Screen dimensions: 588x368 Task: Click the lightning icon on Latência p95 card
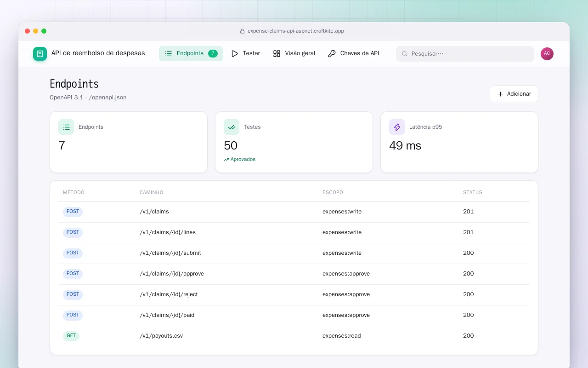397,127
